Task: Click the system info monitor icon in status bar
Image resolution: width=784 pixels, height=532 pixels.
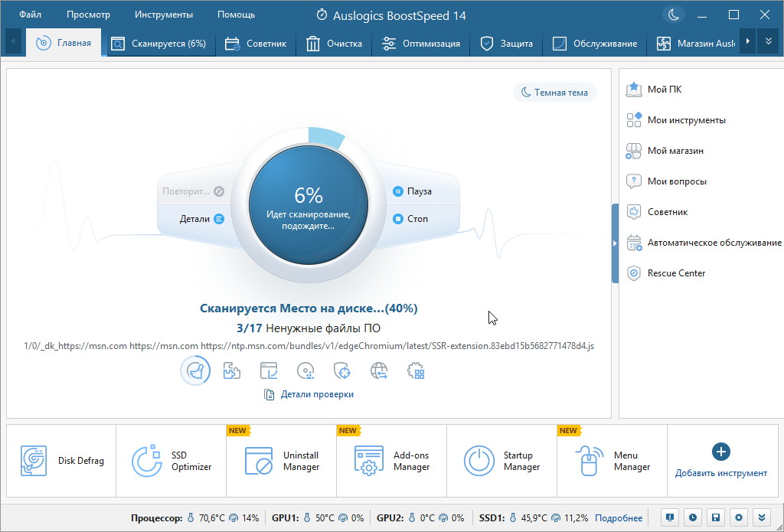Action: [x=669, y=517]
